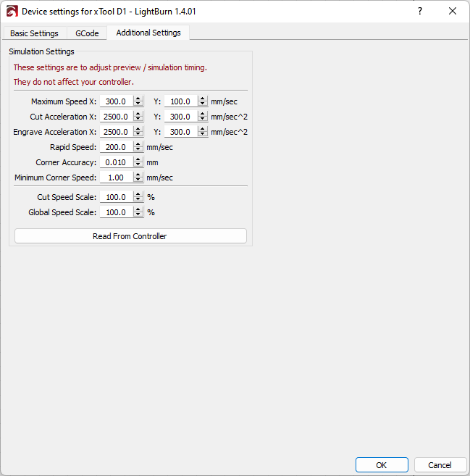Click the 'Minimum Corner Speed:' label

56,178
